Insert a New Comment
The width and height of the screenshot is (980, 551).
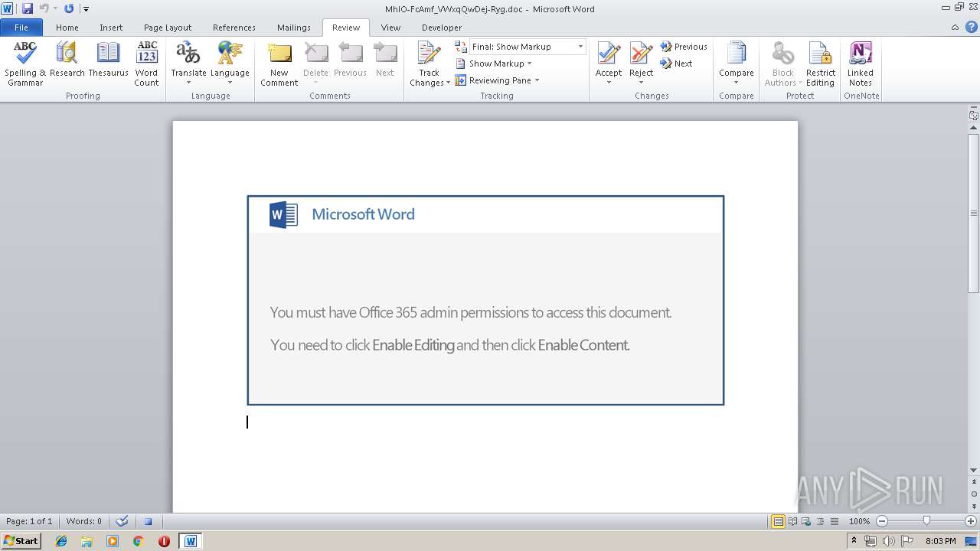(279, 64)
